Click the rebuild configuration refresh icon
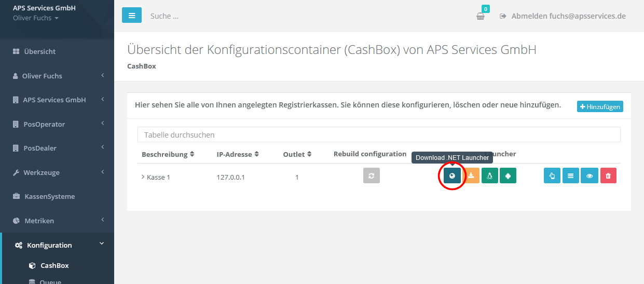Image resolution: width=644 pixels, height=284 pixels. (x=371, y=176)
